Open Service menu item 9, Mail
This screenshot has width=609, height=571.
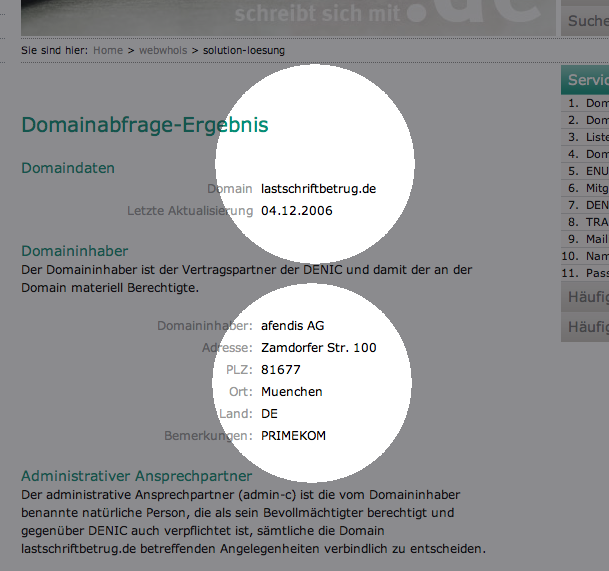point(585,239)
